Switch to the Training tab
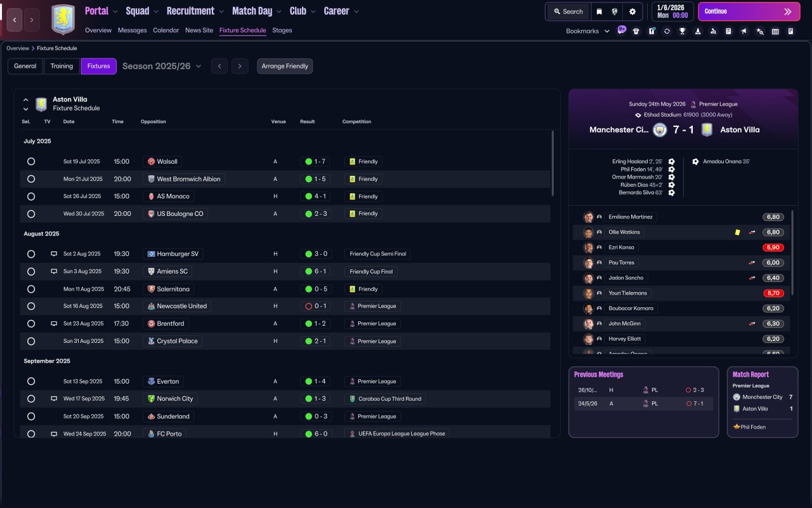The image size is (812, 508). [62, 66]
